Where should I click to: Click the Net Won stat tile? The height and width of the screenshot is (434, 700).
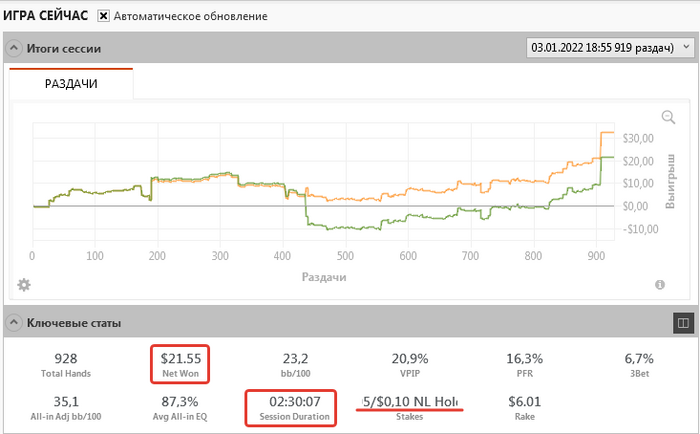[x=181, y=364]
